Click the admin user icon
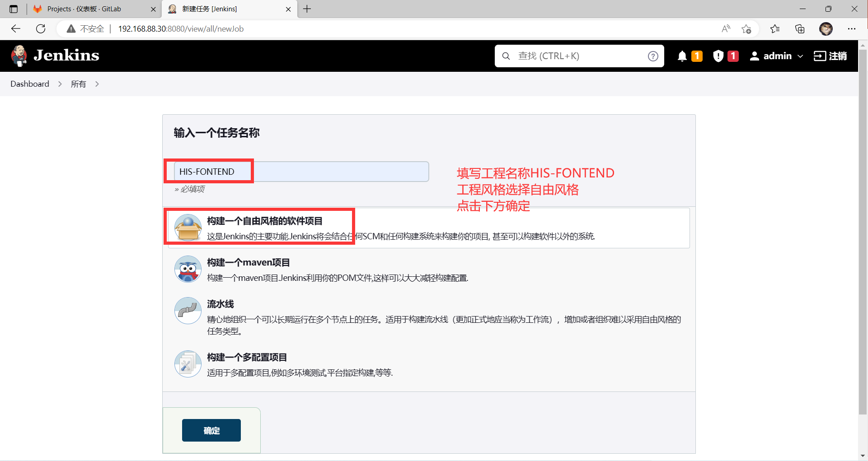Image resolution: width=868 pixels, height=461 pixels. tap(754, 56)
